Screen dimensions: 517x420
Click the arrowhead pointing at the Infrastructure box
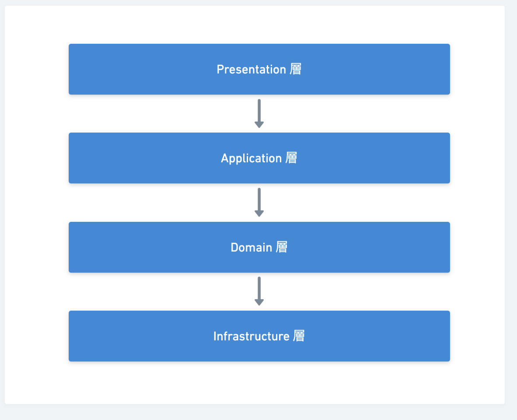click(x=259, y=302)
